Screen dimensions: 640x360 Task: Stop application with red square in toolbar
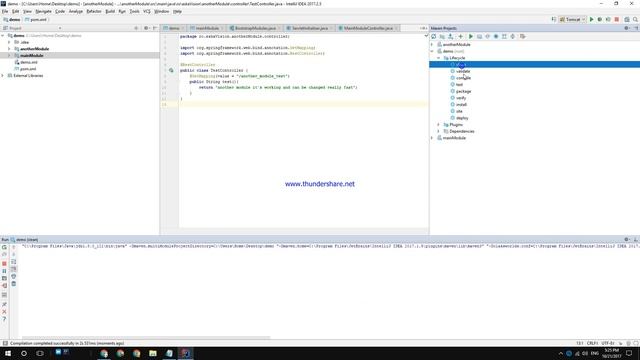click(x=617, y=20)
